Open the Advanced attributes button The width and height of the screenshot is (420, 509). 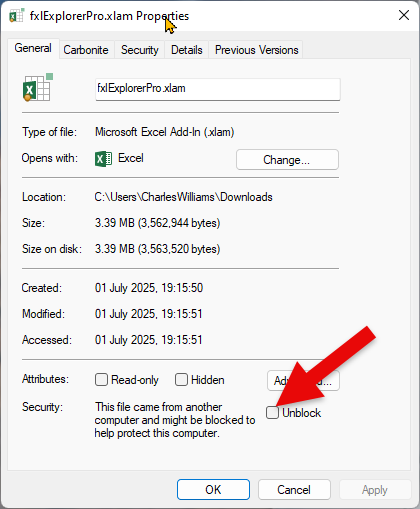[303, 380]
